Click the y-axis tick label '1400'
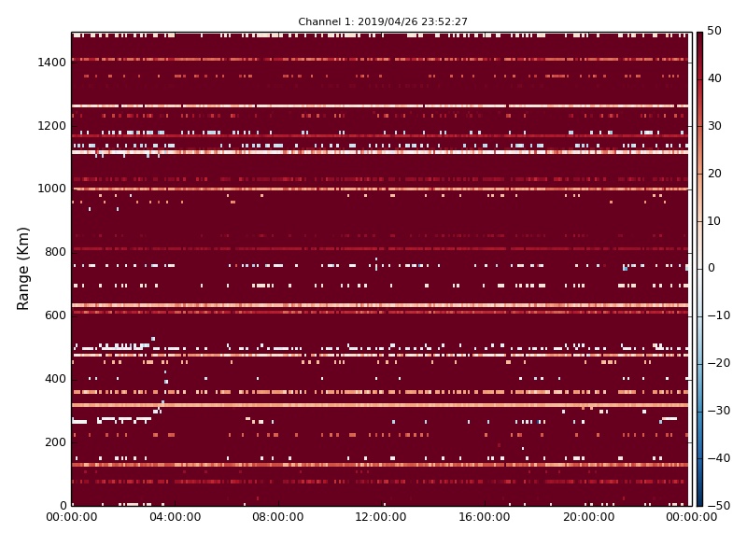The width and height of the screenshot is (747, 560). click(51, 63)
